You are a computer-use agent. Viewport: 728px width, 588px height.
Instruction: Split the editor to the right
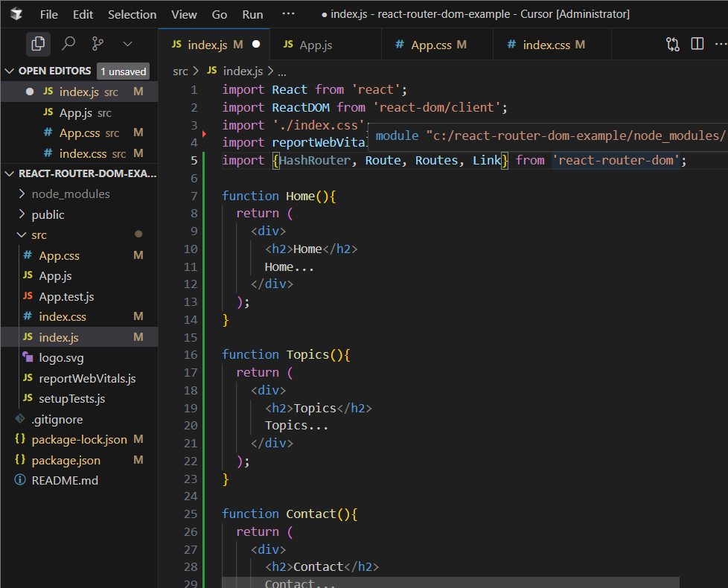(697, 45)
